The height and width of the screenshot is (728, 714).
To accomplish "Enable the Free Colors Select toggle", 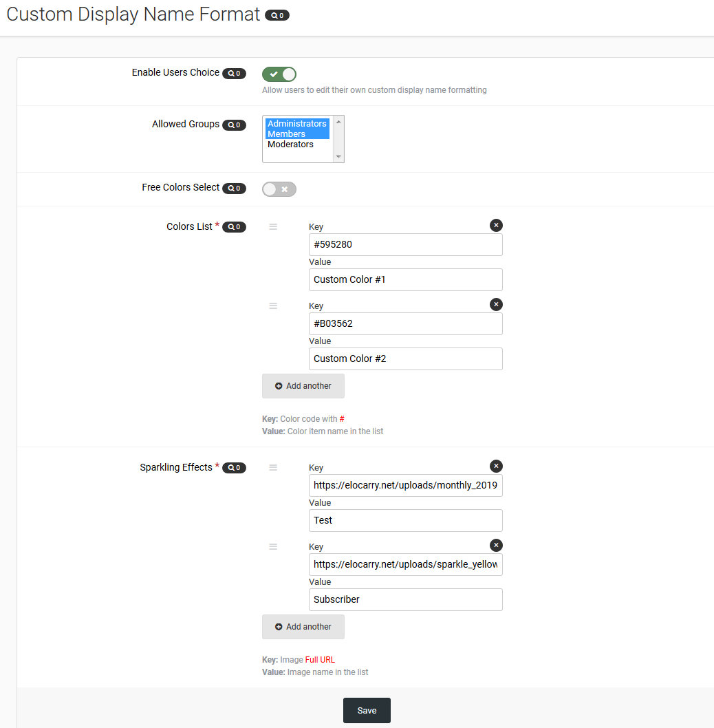I will coord(279,189).
